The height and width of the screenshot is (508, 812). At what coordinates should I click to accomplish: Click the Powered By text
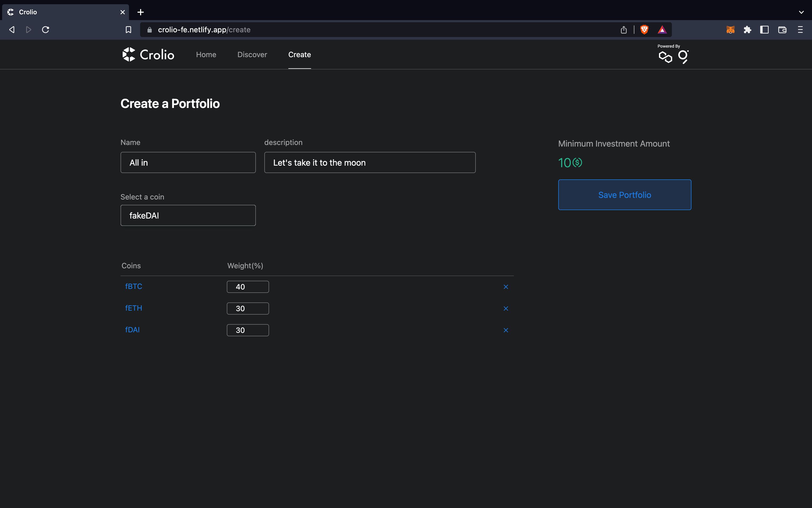pyautogui.click(x=669, y=46)
